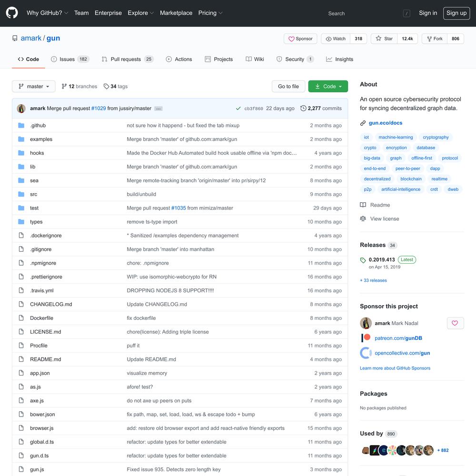Click the heart sponsor button beside Mark Nadal

click(x=455, y=323)
